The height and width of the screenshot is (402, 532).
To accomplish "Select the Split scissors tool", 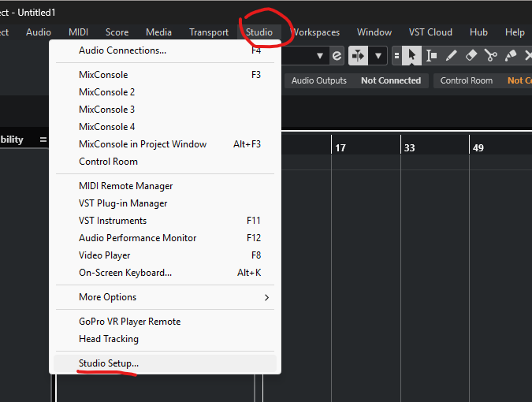I will click(x=490, y=55).
